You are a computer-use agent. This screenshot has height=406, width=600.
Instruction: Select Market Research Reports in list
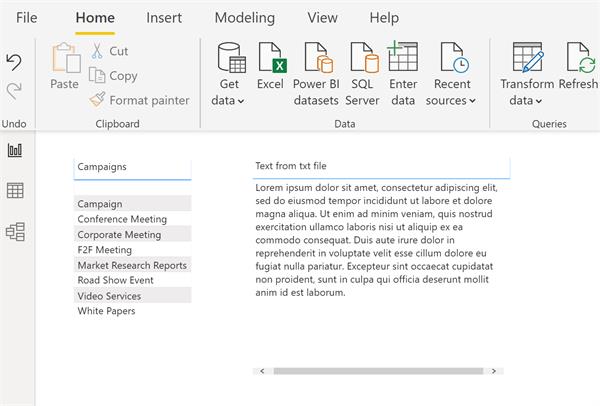coord(132,265)
